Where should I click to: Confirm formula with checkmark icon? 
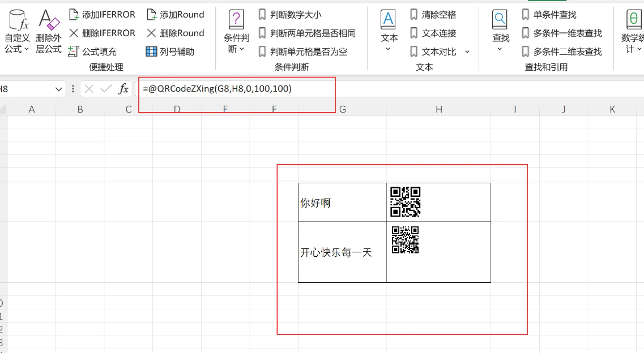(x=106, y=89)
